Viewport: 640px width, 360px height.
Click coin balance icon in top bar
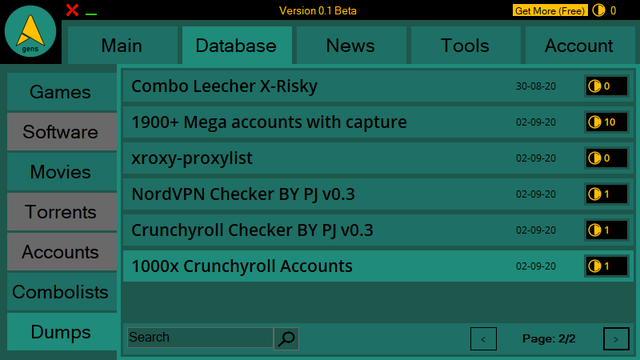[x=598, y=10]
